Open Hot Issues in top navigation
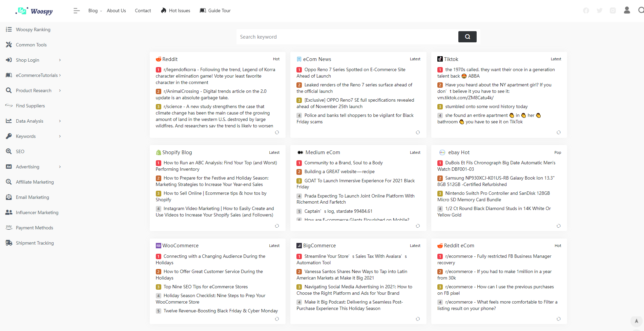644x331 pixels. coord(180,11)
